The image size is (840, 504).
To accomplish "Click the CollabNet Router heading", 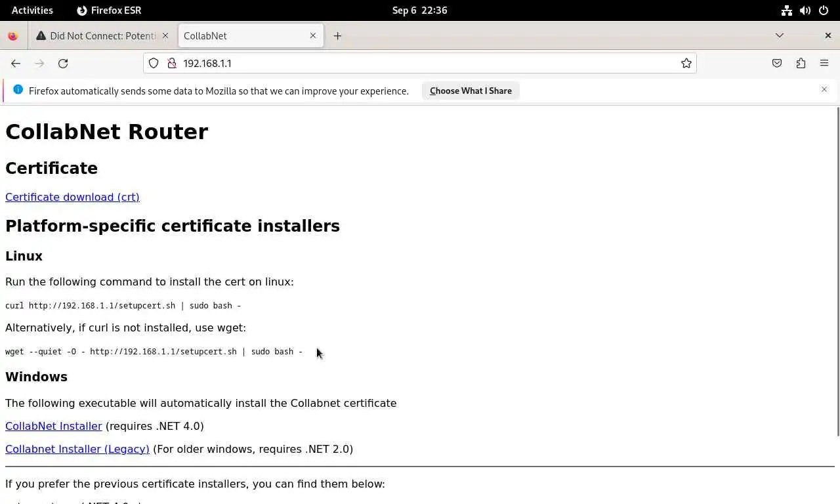I will 106,132.
